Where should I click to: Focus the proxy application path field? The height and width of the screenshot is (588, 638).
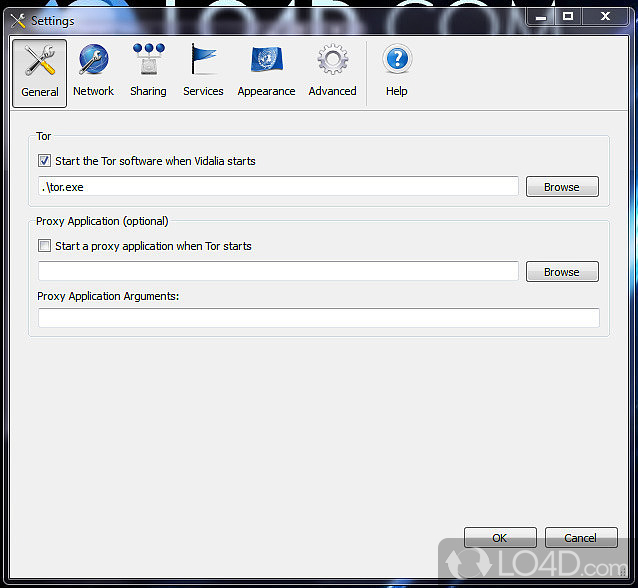click(278, 271)
